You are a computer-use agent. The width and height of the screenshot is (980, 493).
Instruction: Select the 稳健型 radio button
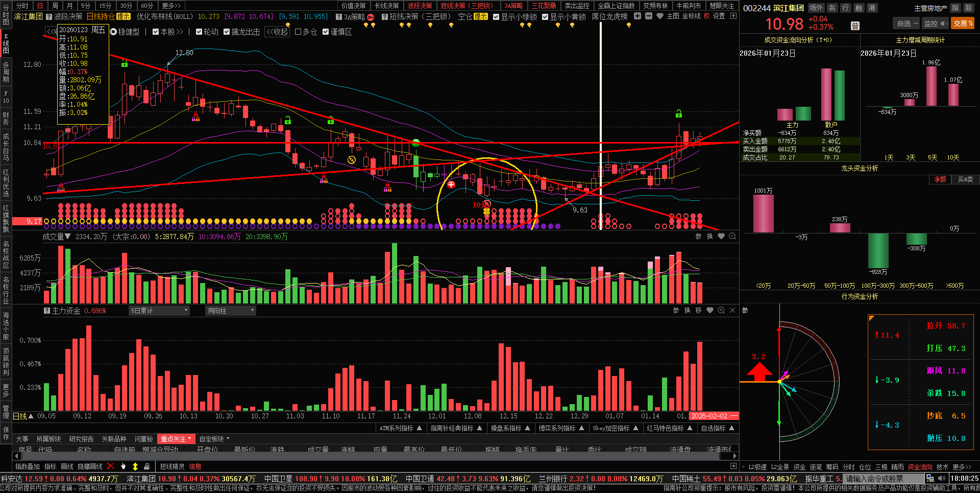113,32
